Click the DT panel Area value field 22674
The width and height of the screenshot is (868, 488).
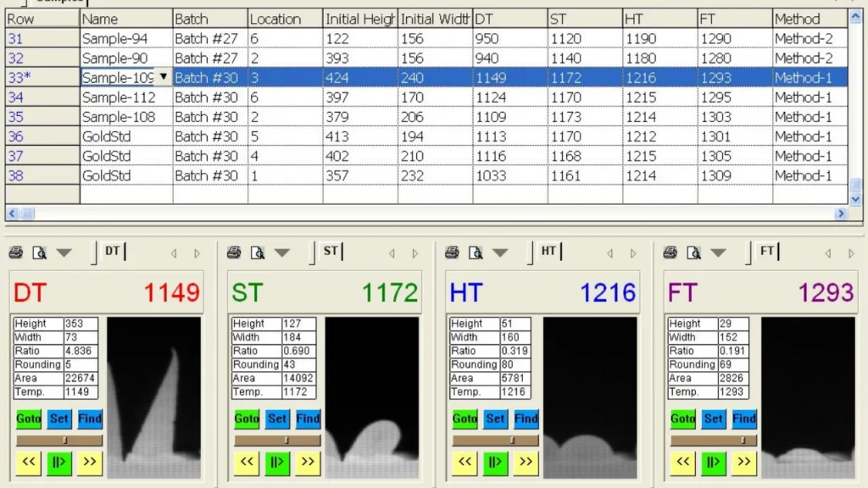(81, 379)
